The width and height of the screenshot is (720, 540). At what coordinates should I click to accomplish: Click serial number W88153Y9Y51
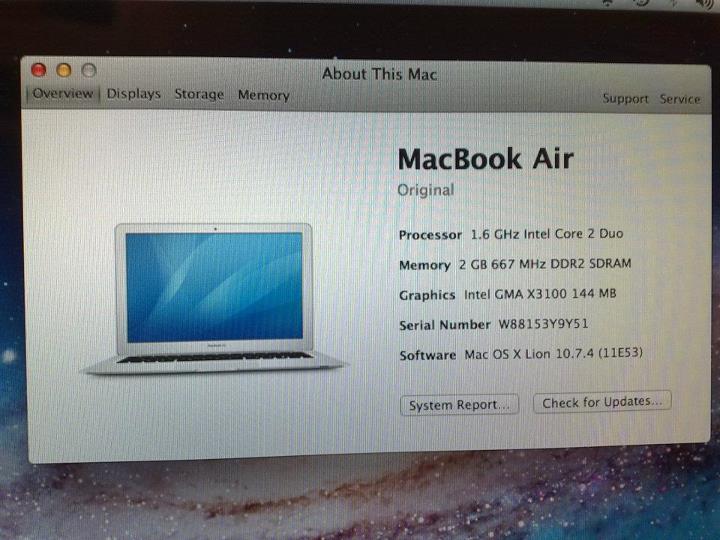tap(543, 324)
